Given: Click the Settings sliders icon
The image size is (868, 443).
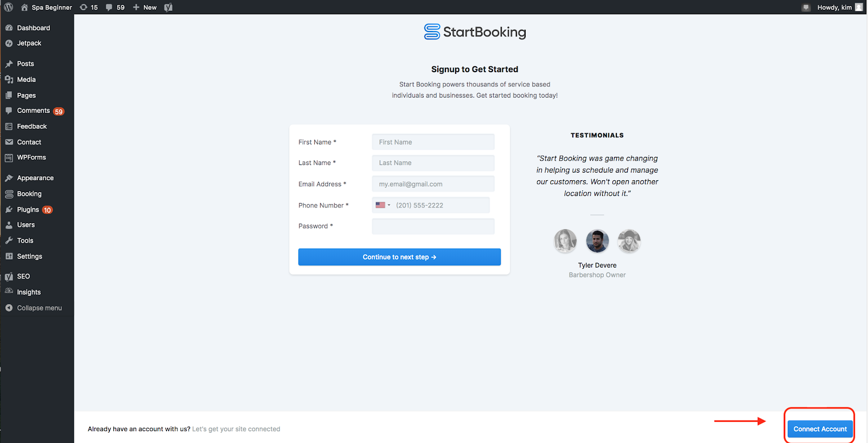Looking at the screenshot, I should [9, 256].
